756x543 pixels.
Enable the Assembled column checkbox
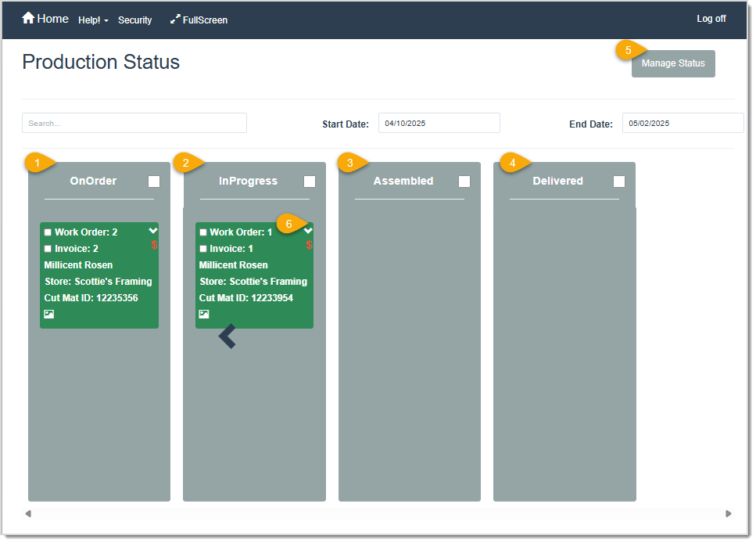click(464, 181)
